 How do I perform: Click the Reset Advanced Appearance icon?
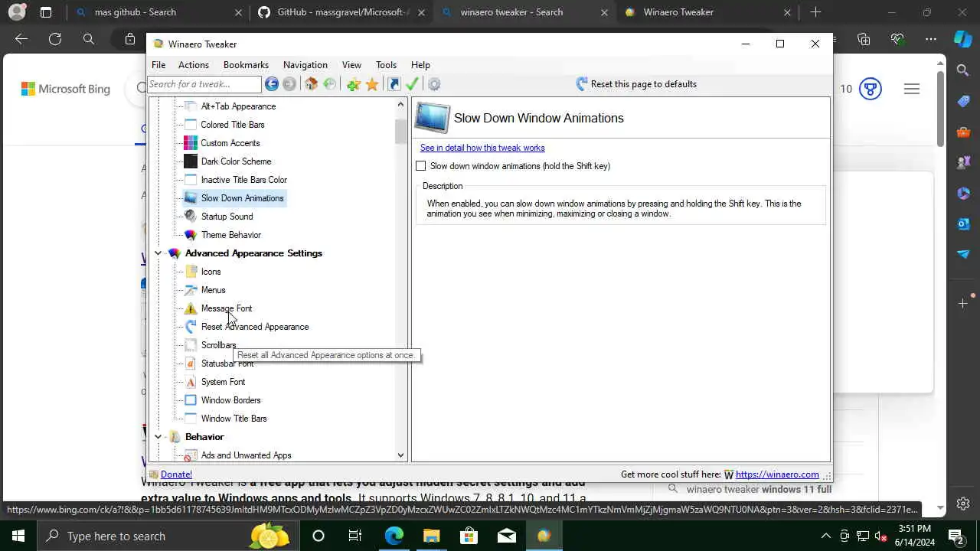point(191,327)
